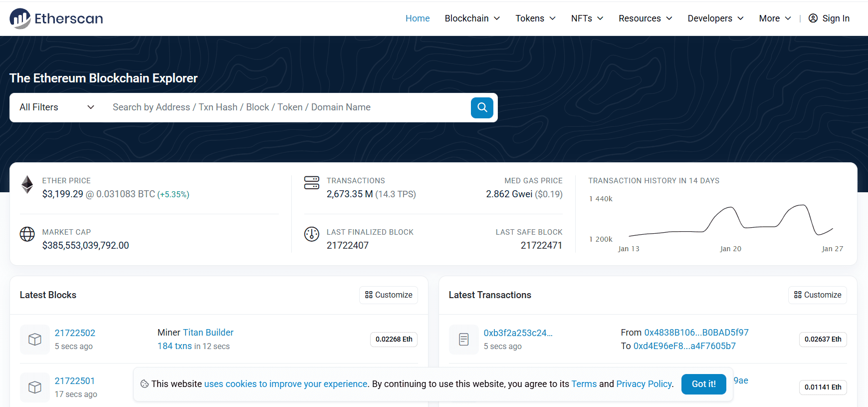Open the NFTs dropdown
The height and width of the screenshot is (407, 868).
tap(587, 18)
